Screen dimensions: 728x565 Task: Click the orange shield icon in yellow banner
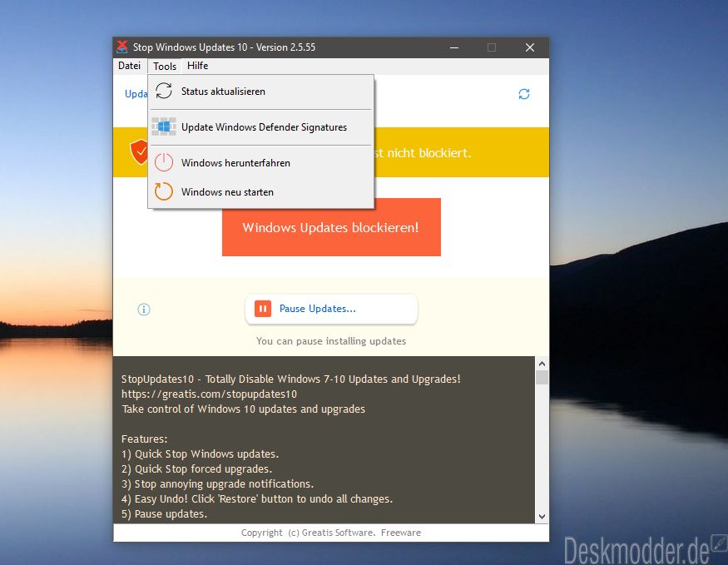click(x=139, y=151)
